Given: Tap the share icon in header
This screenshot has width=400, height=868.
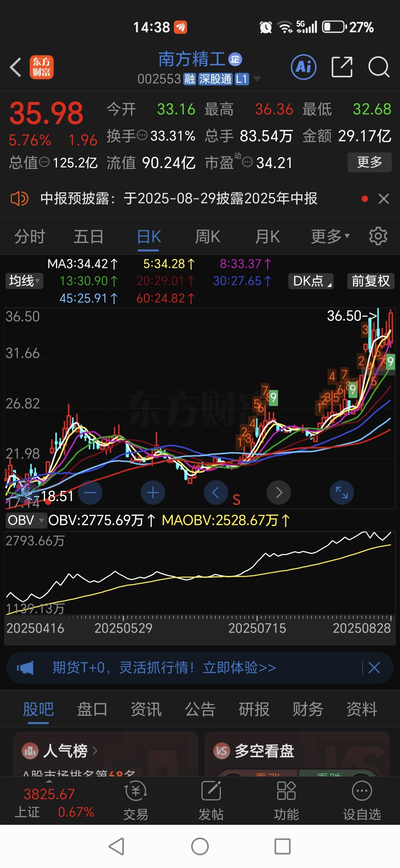Looking at the screenshot, I should tap(342, 67).
